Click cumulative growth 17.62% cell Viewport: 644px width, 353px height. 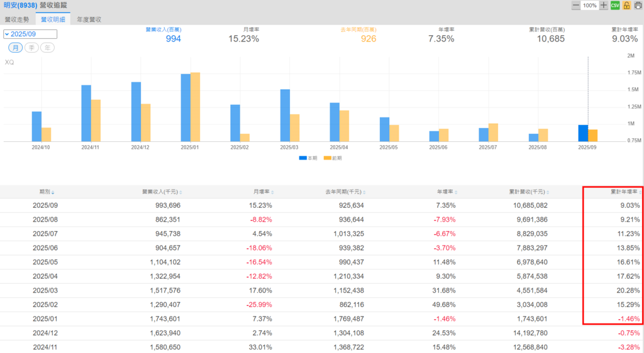(628, 276)
